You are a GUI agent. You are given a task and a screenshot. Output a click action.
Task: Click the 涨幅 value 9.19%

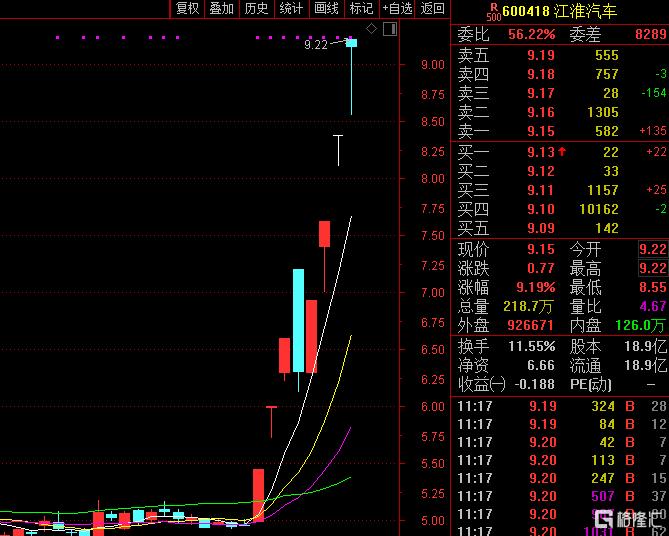pyautogui.click(x=536, y=287)
